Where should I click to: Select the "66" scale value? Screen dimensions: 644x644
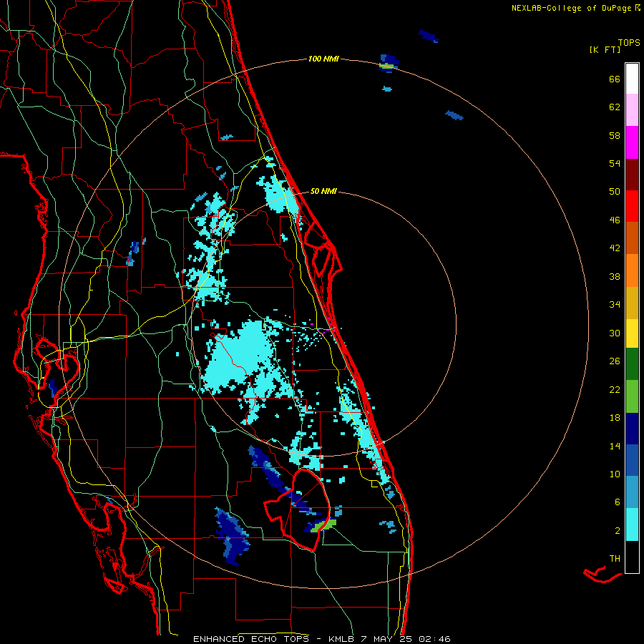pyautogui.click(x=615, y=79)
